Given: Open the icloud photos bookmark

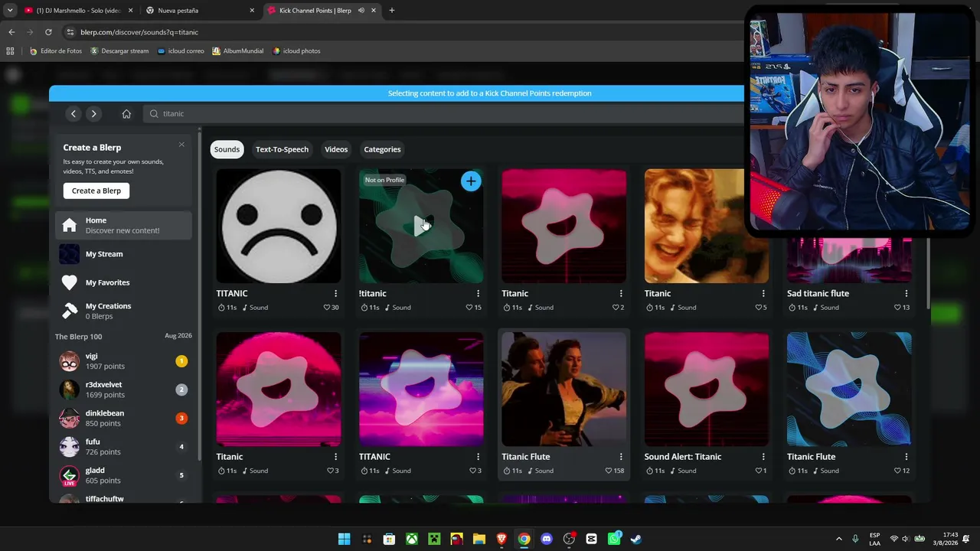Looking at the screenshot, I should pos(296,51).
